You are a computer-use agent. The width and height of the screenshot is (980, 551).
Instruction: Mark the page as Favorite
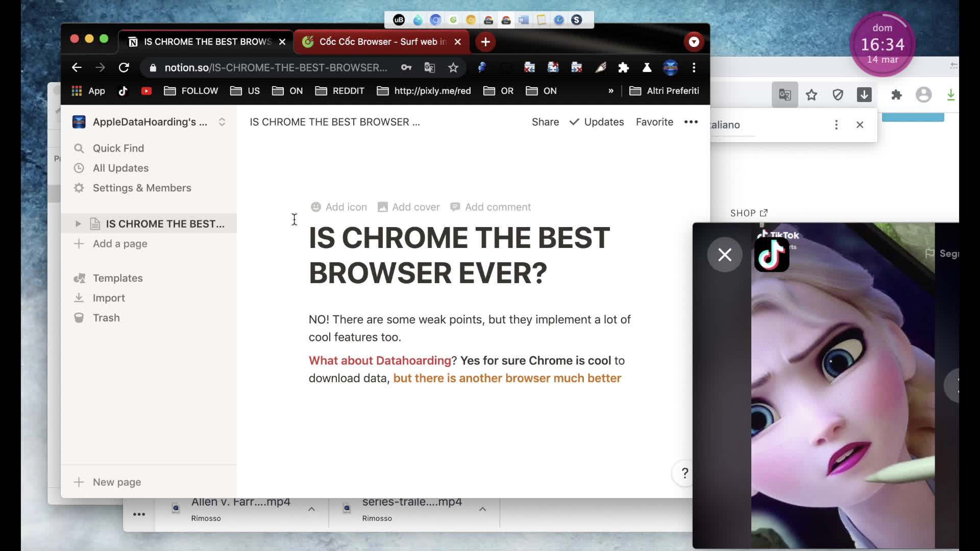click(x=654, y=122)
